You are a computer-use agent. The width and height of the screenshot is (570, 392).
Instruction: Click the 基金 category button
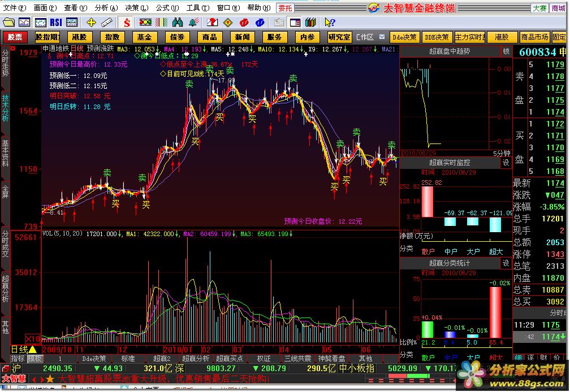point(144,37)
